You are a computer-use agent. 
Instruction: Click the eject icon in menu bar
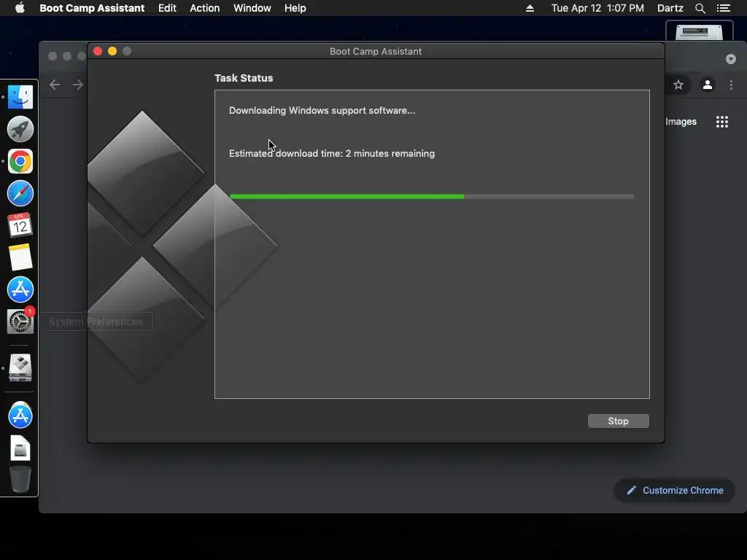(530, 8)
